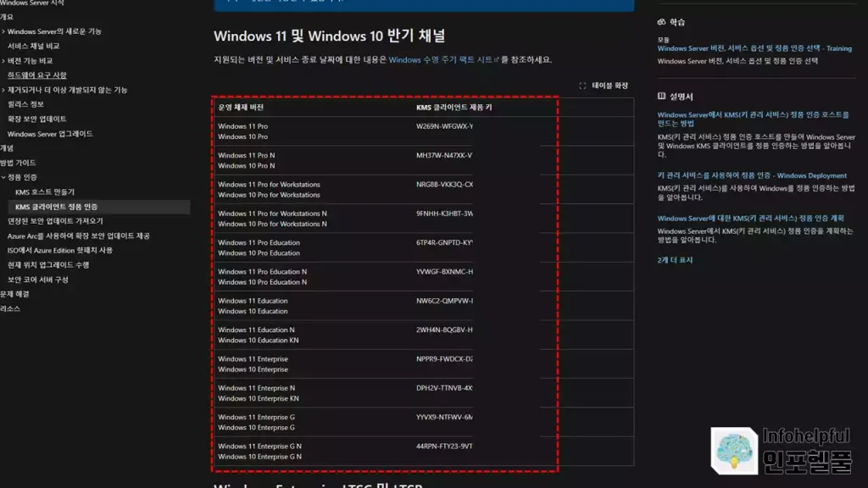Open 'Azure Arc를 사용하여 확장 보안 업데이트 제공'
Viewport: 868px width, 488px height.
coord(79,236)
